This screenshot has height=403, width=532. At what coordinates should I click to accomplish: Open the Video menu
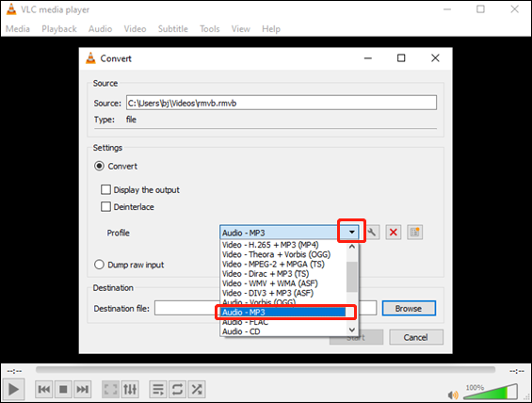click(135, 29)
